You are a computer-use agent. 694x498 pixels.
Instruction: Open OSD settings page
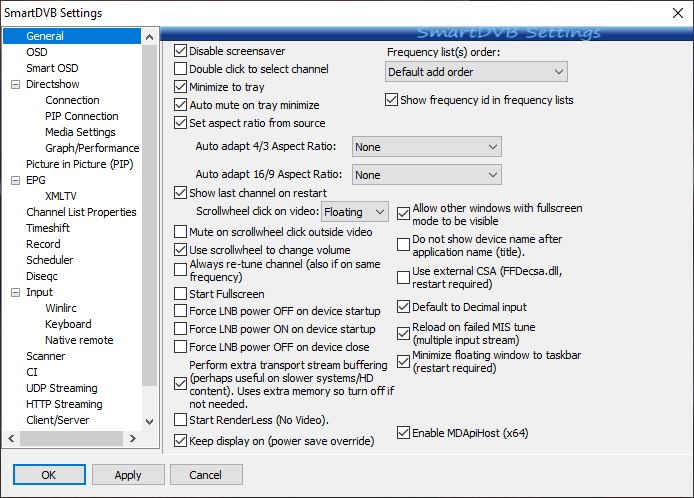pyautogui.click(x=37, y=52)
